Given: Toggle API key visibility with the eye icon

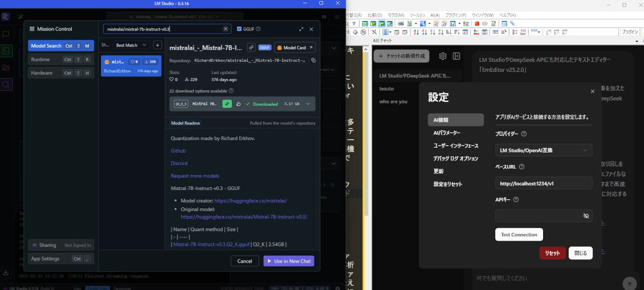Looking at the screenshot, I should click(x=586, y=216).
